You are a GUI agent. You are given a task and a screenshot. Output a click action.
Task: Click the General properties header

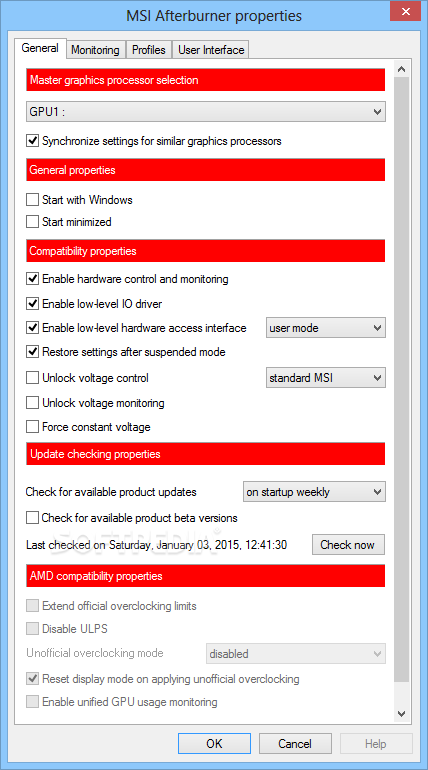coord(206,170)
